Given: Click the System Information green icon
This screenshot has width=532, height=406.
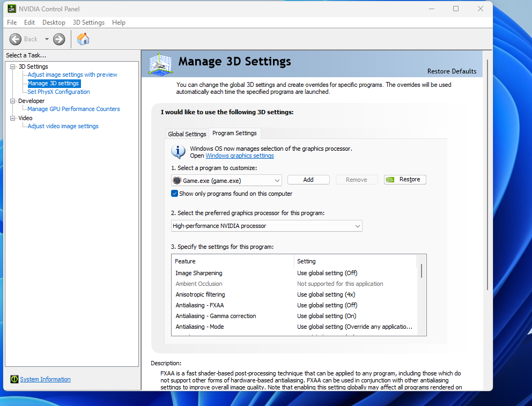Looking at the screenshot, I should [14, 379].
